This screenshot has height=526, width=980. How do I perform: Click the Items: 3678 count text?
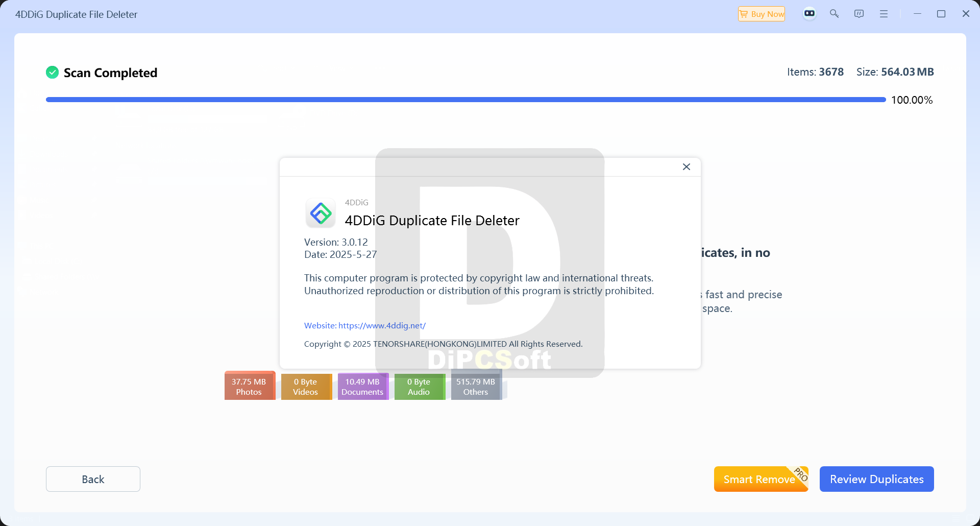(x=815, y=72)
